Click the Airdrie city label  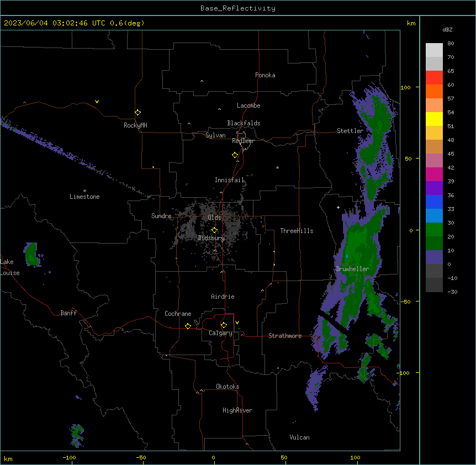(x=223, y=297)
